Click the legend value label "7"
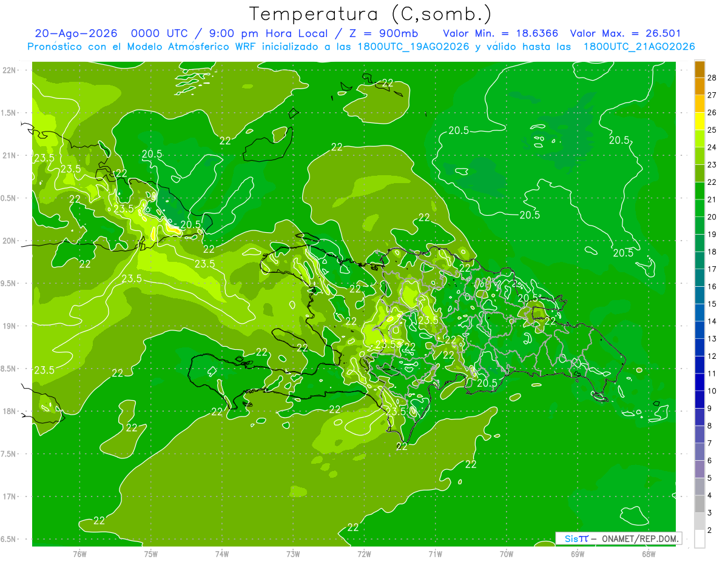728x562 pixels. [x=710, y=443]
